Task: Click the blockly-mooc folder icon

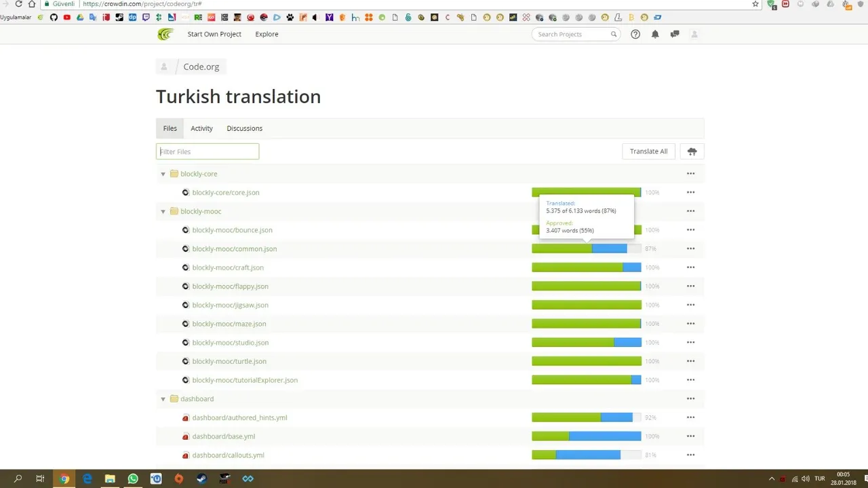Action: [174, 211]
